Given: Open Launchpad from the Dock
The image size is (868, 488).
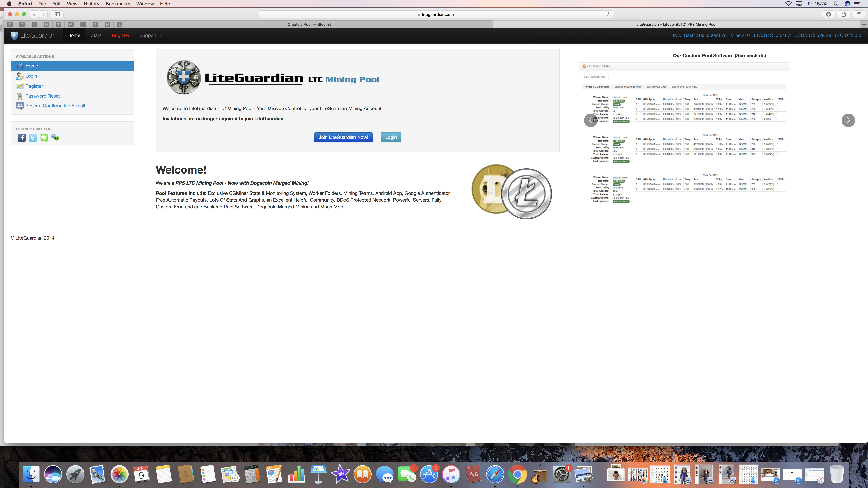Looking at the screenshot, I should pyautogui.click(x=75, y=474).
